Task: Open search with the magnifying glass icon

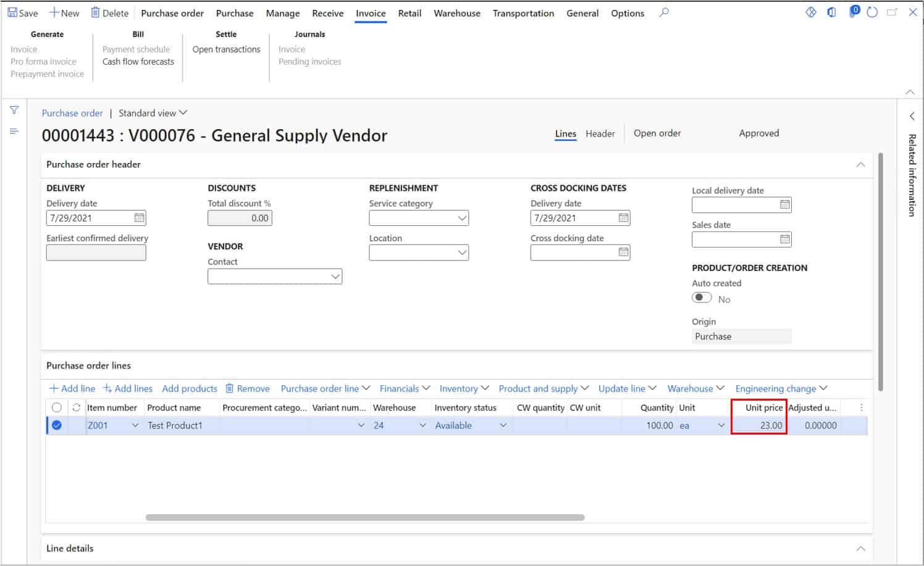Action: click(663, 12)
